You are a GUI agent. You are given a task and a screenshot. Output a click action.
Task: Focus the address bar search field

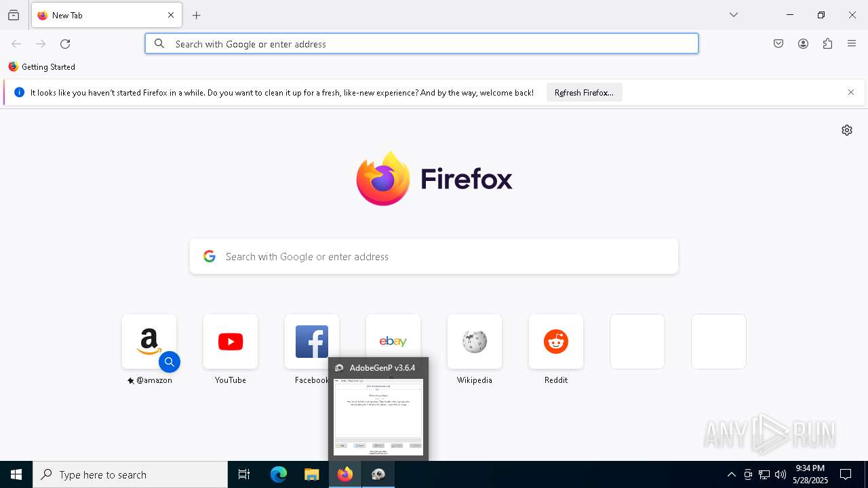tap(422, 43)
